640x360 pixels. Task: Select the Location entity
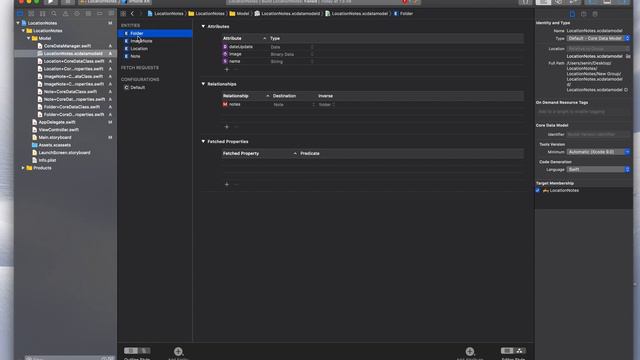155,49
